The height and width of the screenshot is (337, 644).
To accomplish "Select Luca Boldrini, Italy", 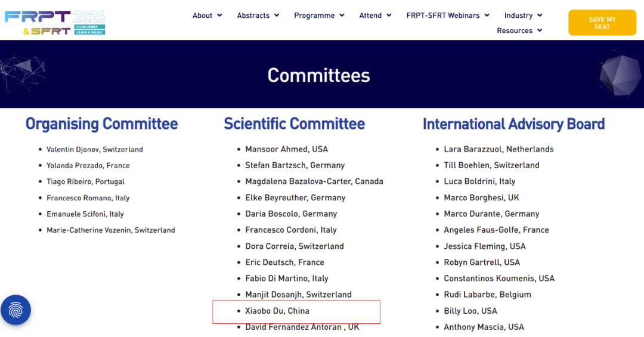I will point(479,181).
